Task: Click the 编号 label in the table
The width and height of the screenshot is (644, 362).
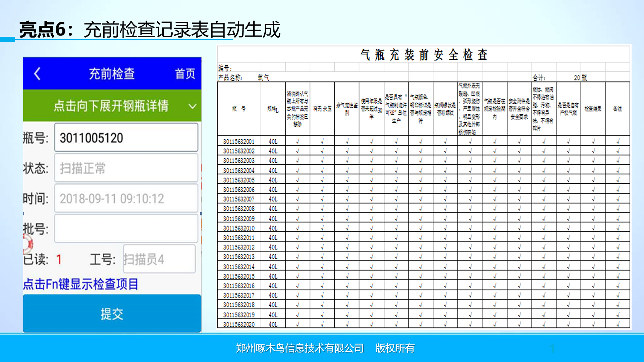Action: 225,68
